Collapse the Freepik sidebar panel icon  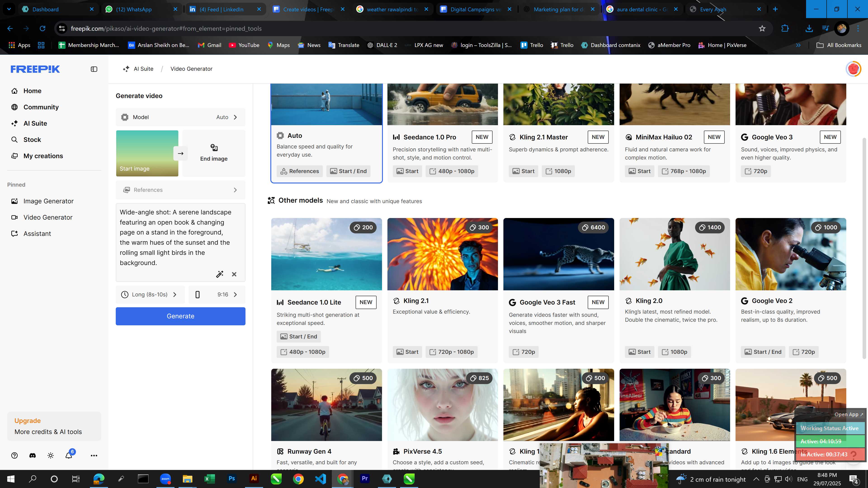94,69
